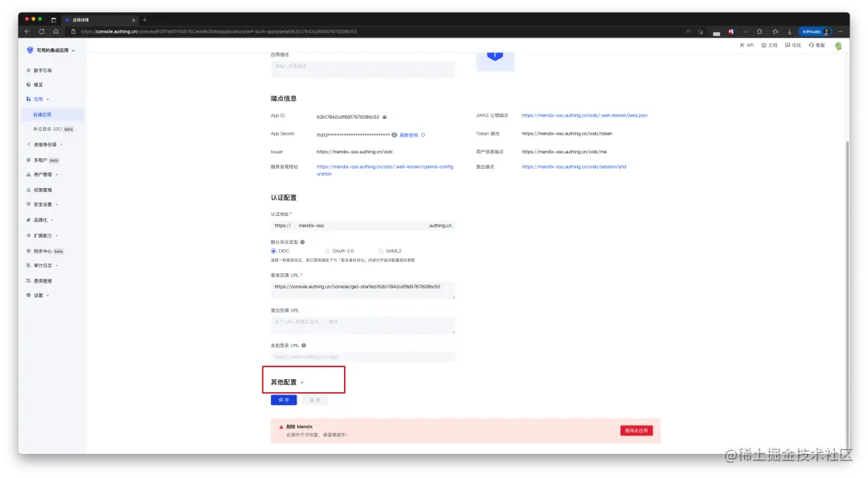Select the OIDC protocol radio
This screenshot has width=868, height=478.
pyautogui.click(x=273, y=251)
